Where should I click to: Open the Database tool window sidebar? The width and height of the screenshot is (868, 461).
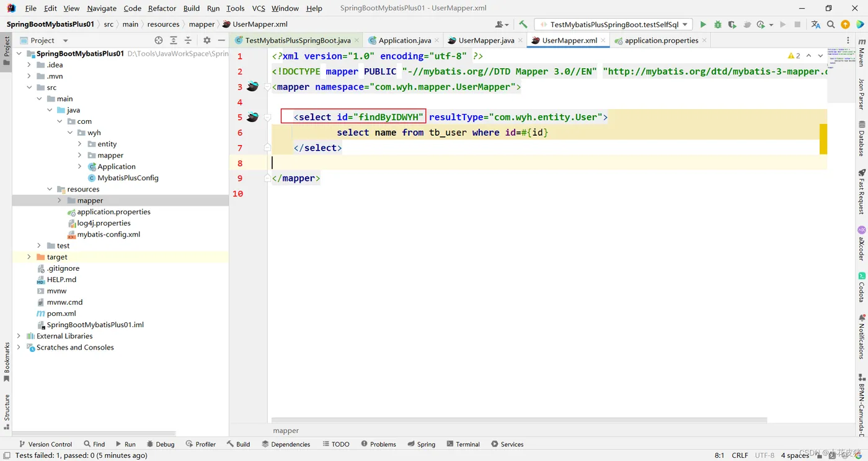point(862,139)
